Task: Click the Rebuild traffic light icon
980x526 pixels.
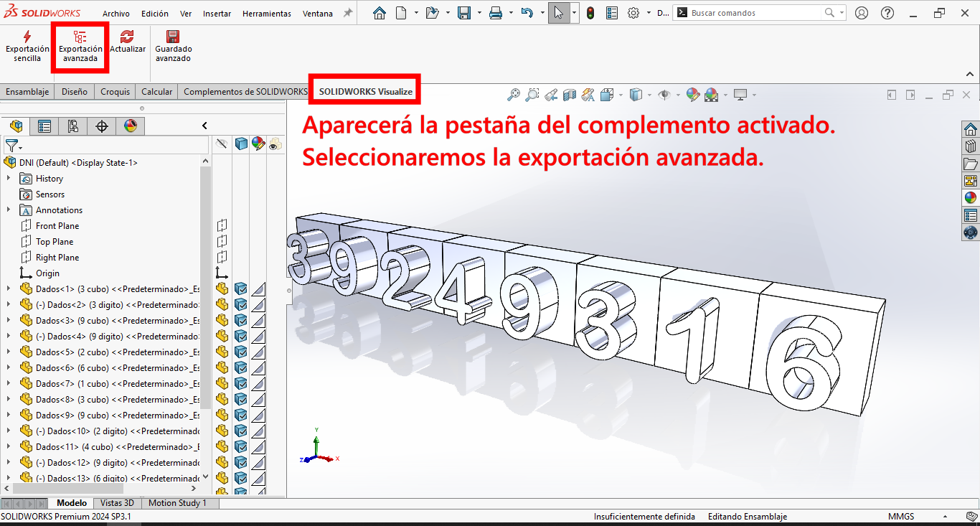Action: click(x=590, y=13)
